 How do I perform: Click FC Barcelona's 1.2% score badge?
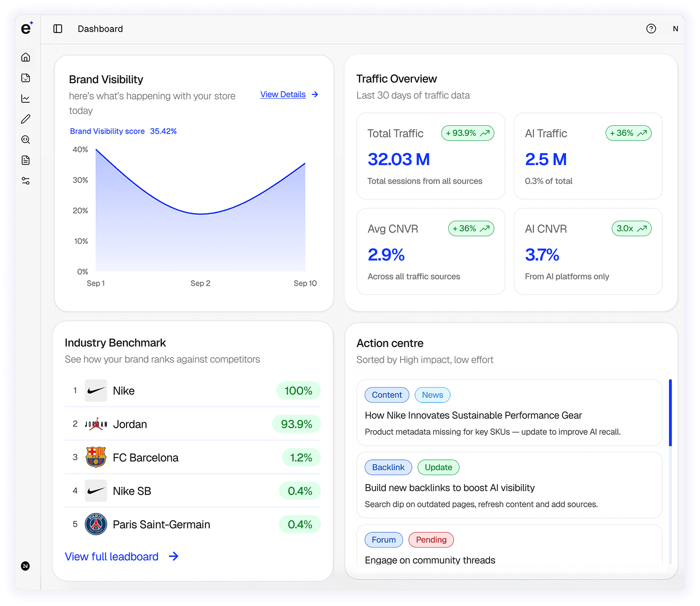click(301, 458)
